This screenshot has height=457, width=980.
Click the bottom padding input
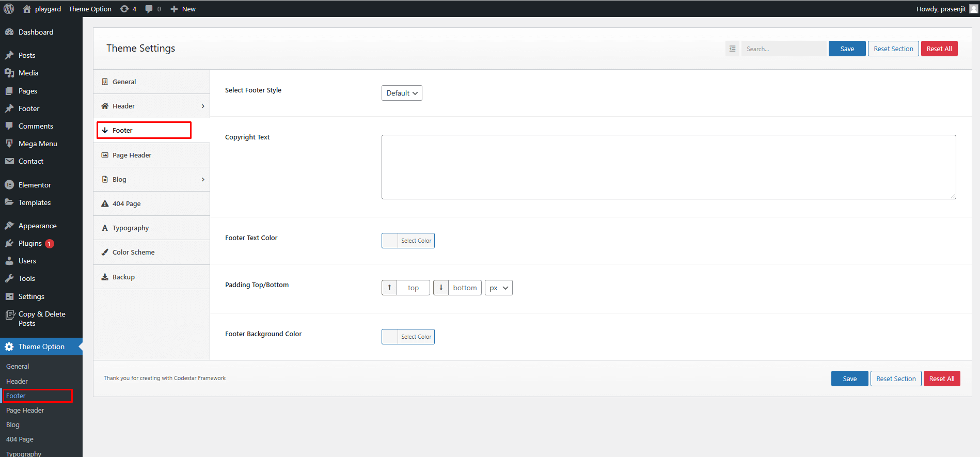(x=465, y=288)
